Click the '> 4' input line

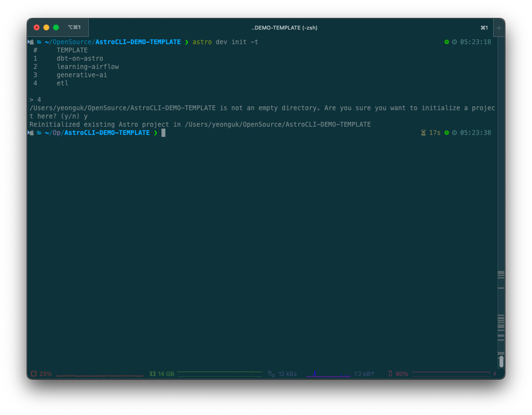tap(35, 100)
